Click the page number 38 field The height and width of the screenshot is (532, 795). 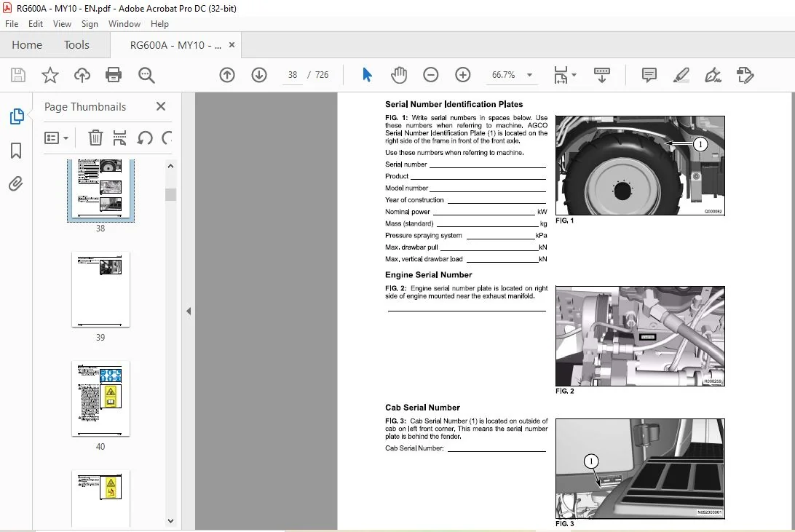click(x=293, y=75)
